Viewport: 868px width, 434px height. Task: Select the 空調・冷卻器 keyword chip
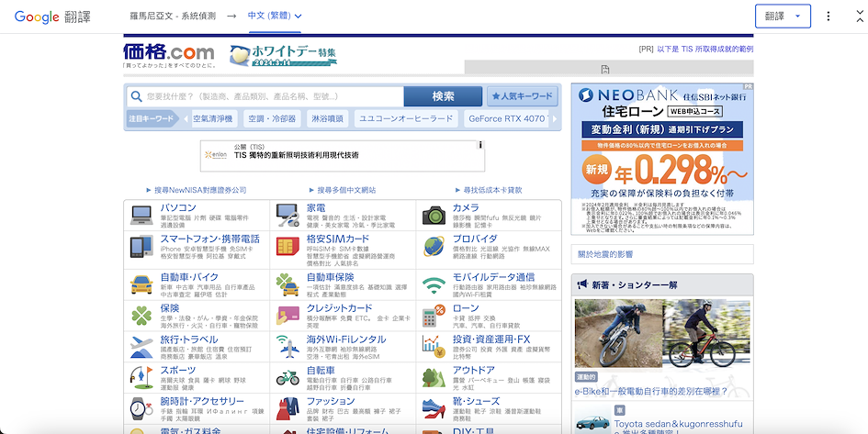271,118
